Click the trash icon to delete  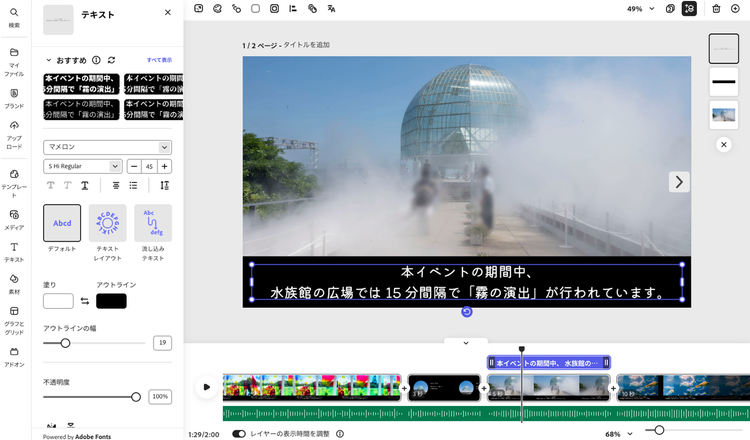point(716,8)
